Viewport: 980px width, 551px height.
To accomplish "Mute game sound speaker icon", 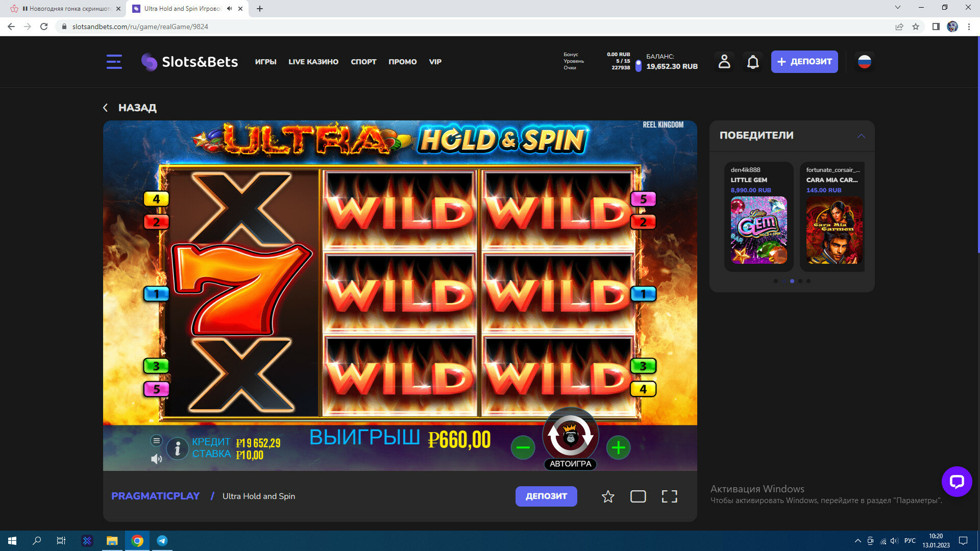I will 156,459.
